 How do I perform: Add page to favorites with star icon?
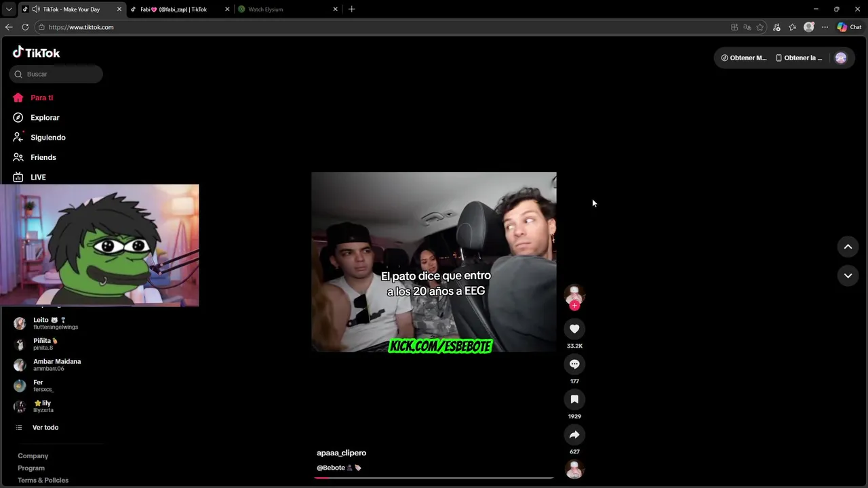[760, 27]
